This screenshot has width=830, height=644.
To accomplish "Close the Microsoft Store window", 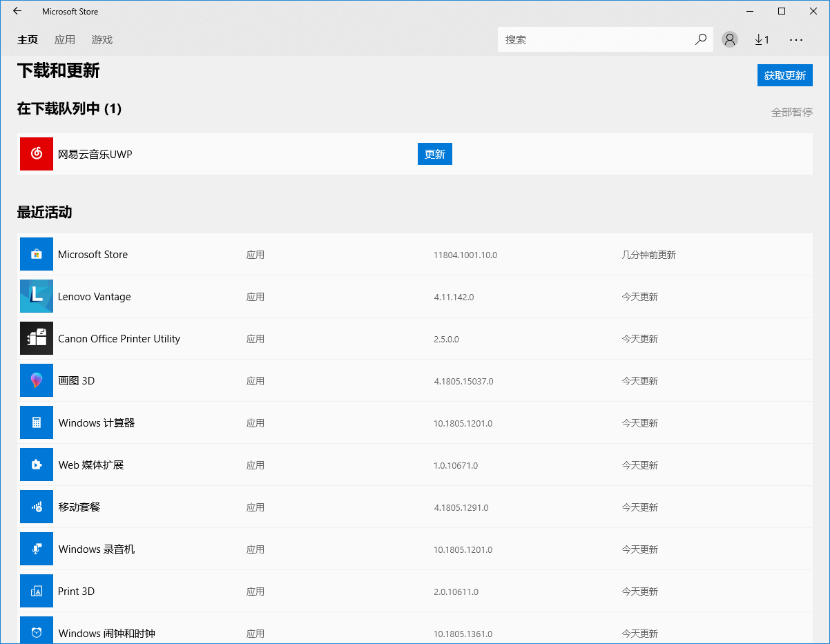I will tap(813, 11).
